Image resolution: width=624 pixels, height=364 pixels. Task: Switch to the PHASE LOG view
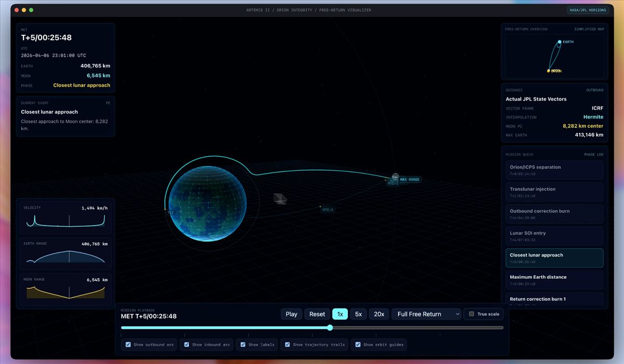[594, 154]
